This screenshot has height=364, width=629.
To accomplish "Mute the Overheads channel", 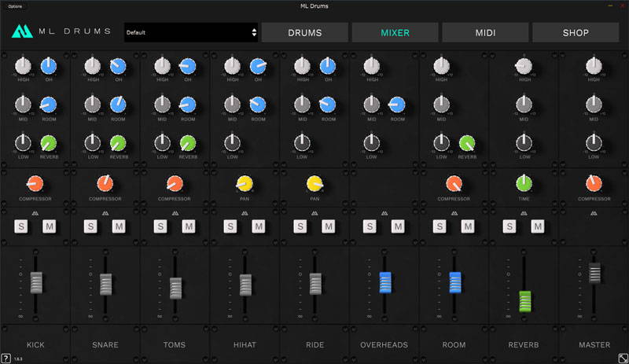I will click(x=398, y=226).
